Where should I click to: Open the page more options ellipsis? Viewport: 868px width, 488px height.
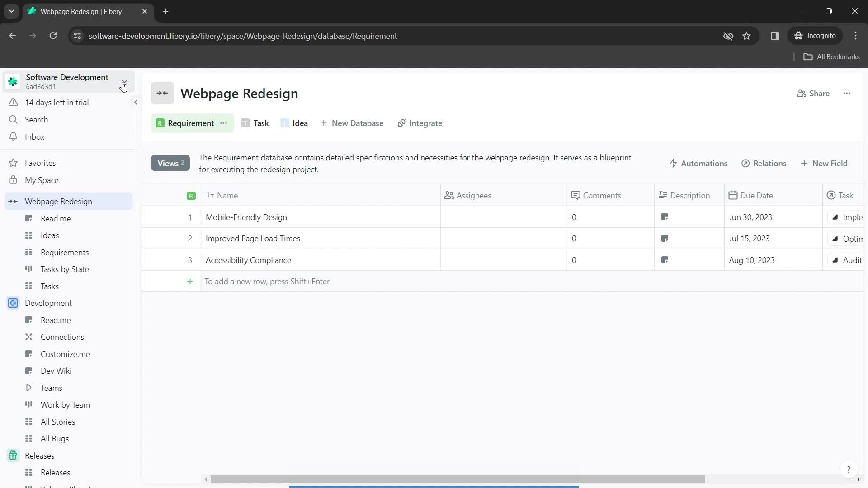pos(847,93)
